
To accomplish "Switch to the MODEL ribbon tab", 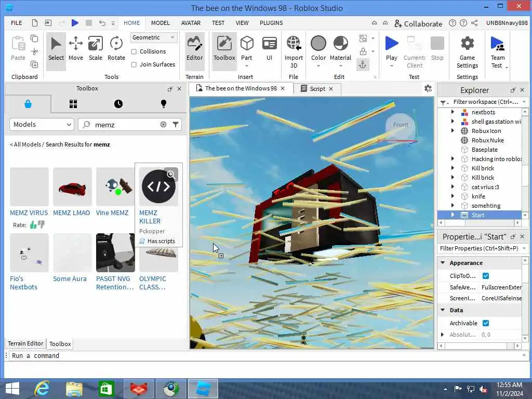I will pyautogui.click(x=160, y=23).
